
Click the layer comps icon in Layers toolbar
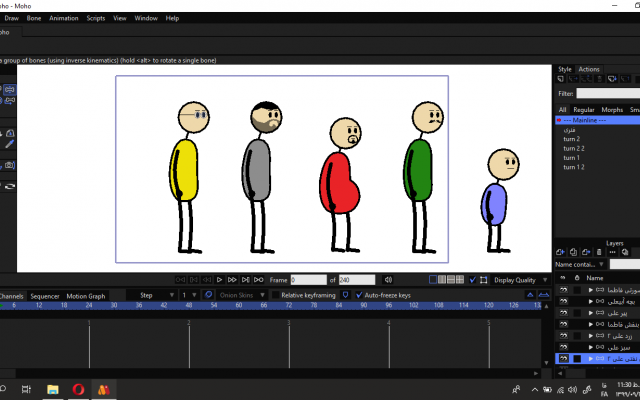625,252
